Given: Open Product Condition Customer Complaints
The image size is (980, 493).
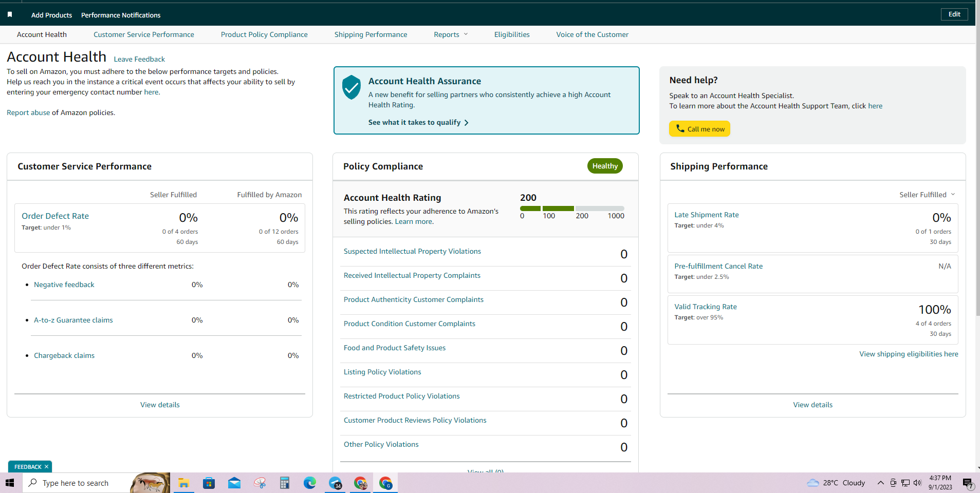Looking at the screenshot, I should pos(410,324).
